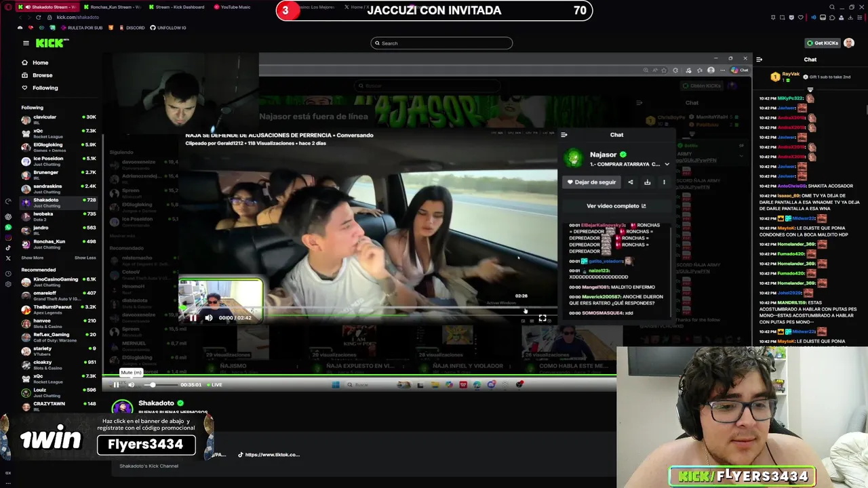Open ElGlogloking channel in Following
Viewport: 868px width, 488px height.
(x=58, y=147)
